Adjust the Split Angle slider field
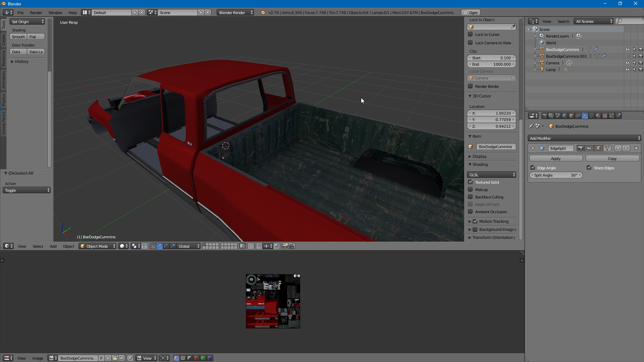Viewport: 644px width, 362px height. point(556,175)
